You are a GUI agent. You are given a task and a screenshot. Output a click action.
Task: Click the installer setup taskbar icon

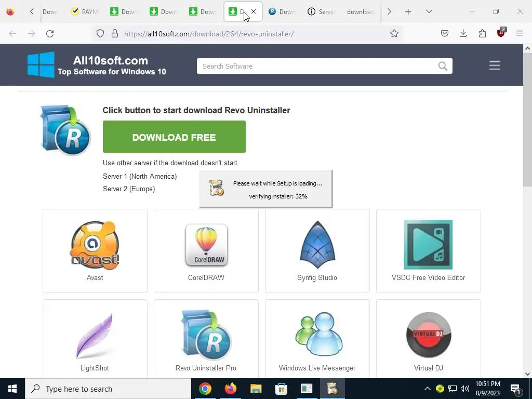click(332, 389)
